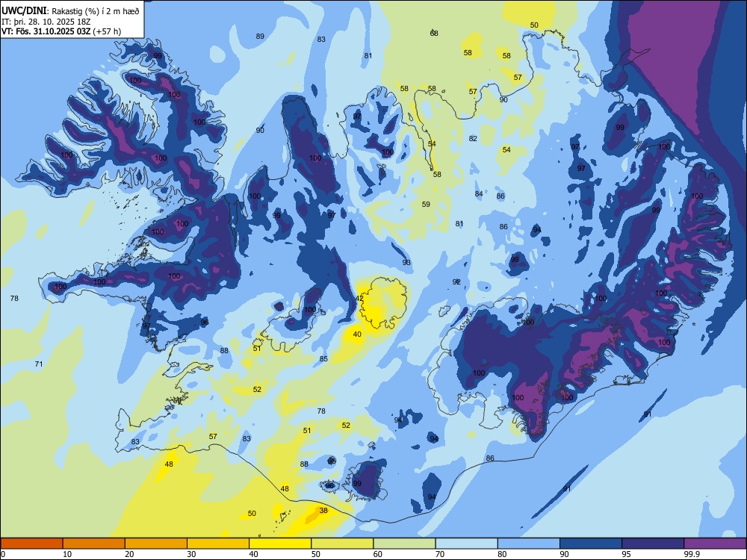Click the dark orange 0–10 legend swatch
747x560 pixels.
pos(31,544)
